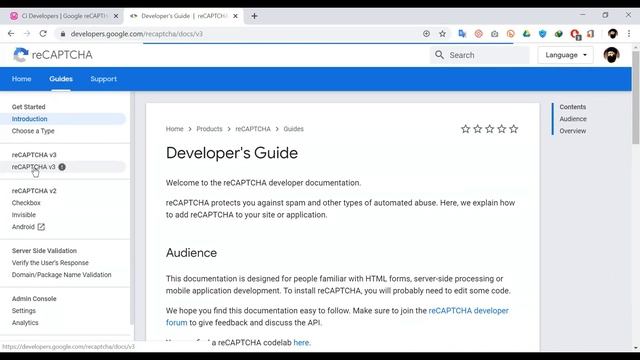Viewport: 640px width, 360px height.
Task: Open the Chrome three-dot menu
Action: [629, 34]
